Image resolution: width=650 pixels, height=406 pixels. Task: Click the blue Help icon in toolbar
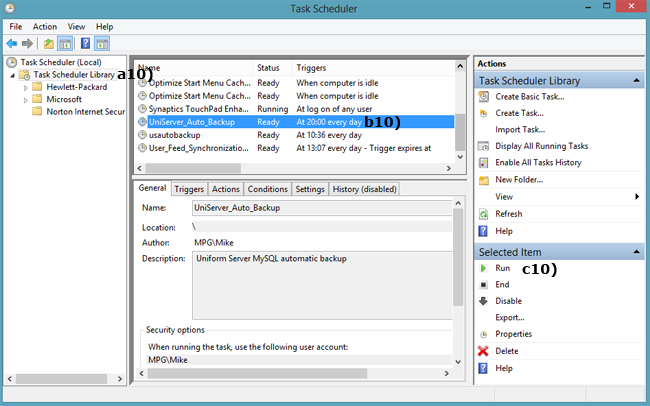[x=85, y=44]
